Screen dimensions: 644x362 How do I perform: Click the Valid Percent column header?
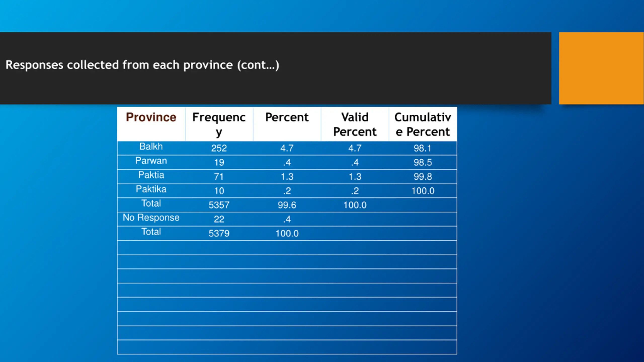coord(355,124)
